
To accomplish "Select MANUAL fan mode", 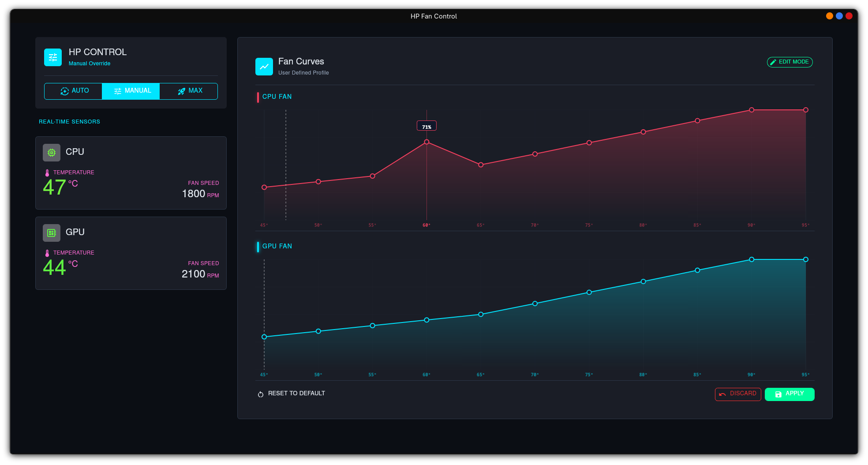I will (131, 91).
